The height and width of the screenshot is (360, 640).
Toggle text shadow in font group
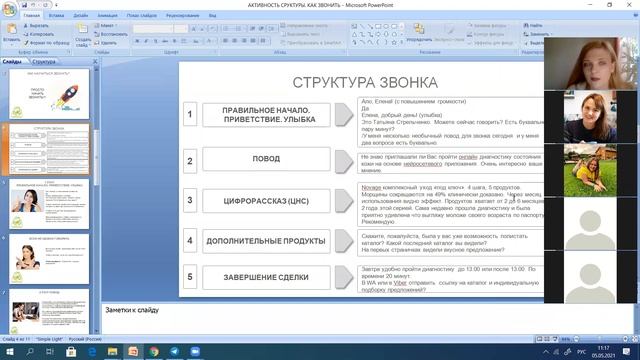[174, 41]
